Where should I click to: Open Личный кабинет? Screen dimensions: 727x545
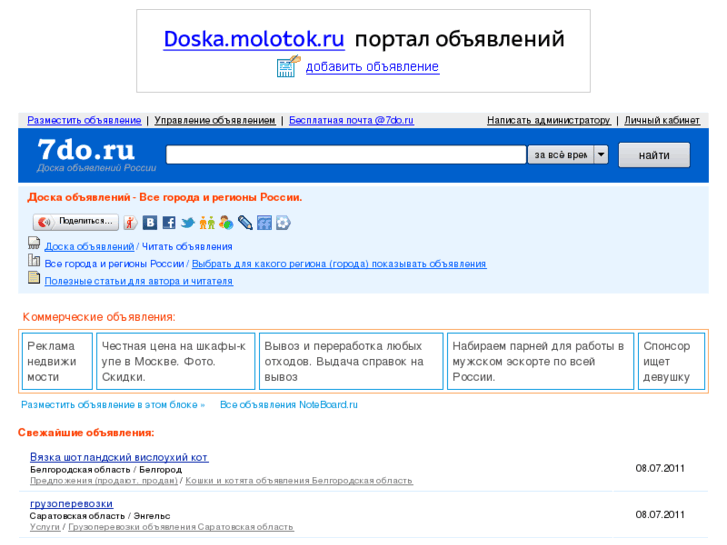coord(662,120)
